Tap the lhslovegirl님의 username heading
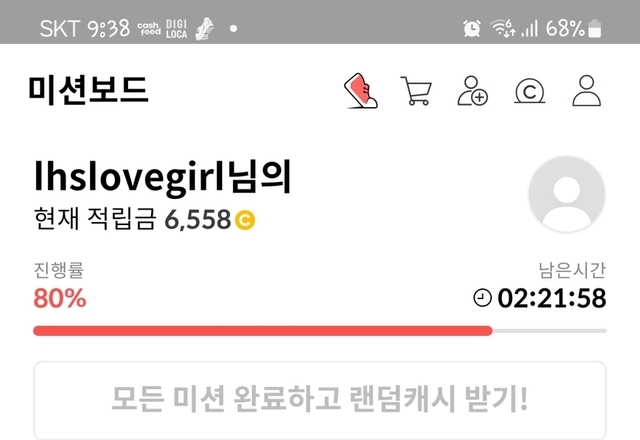The height and width of the screenshot is (440, 640). pos(162,177)
